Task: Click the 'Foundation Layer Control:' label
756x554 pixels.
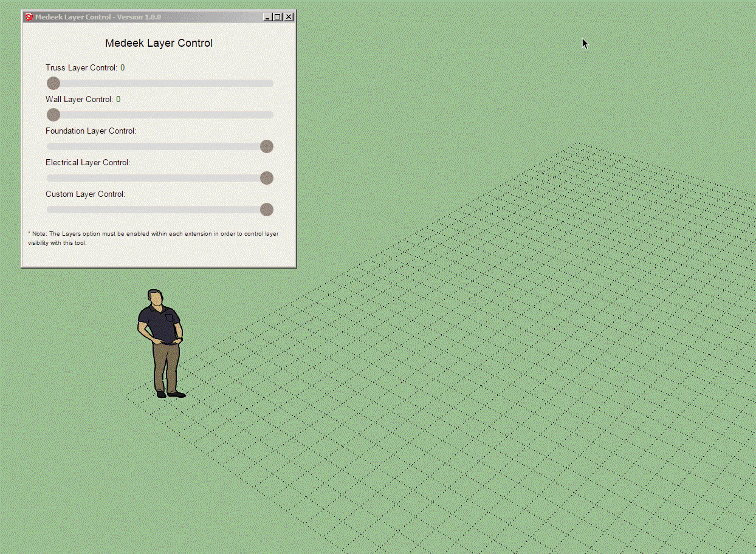Action: pyautogui.click(x=91, y=131)
